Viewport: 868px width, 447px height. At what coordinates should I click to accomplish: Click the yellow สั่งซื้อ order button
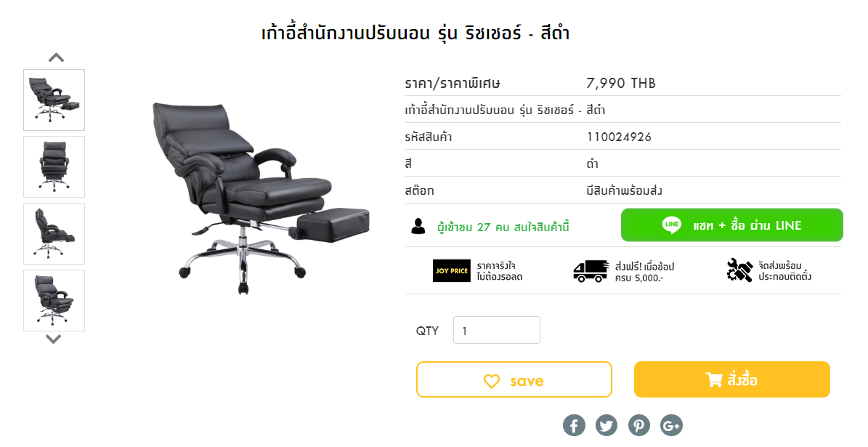point(732,379)
